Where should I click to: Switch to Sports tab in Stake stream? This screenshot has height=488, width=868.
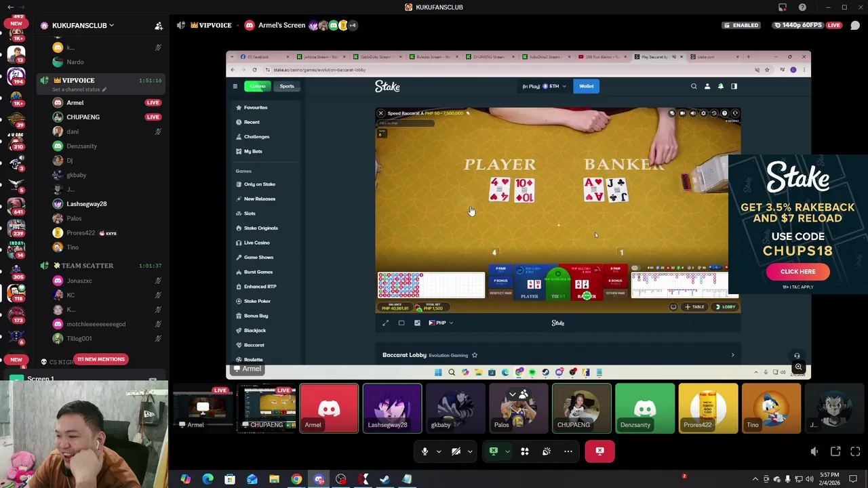tap(287, 86)
